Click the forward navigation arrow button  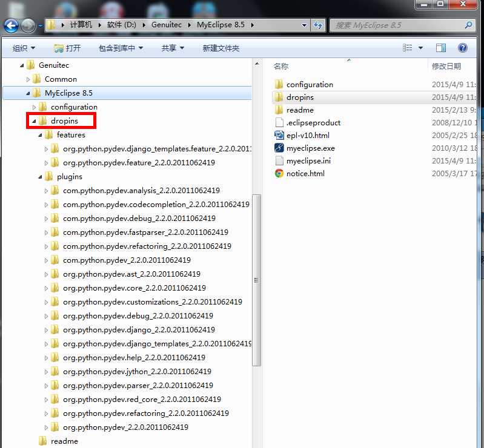[x=28, y=25]
